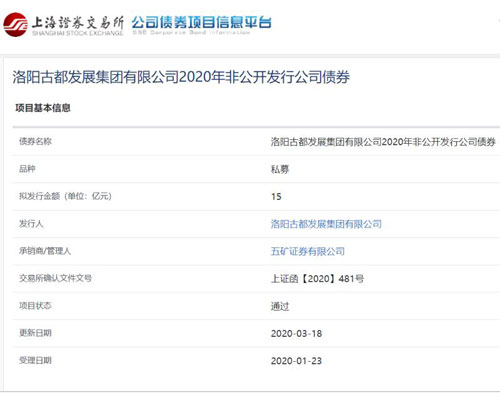
Task: Click the 品种 row label
Action: point(27,169)
